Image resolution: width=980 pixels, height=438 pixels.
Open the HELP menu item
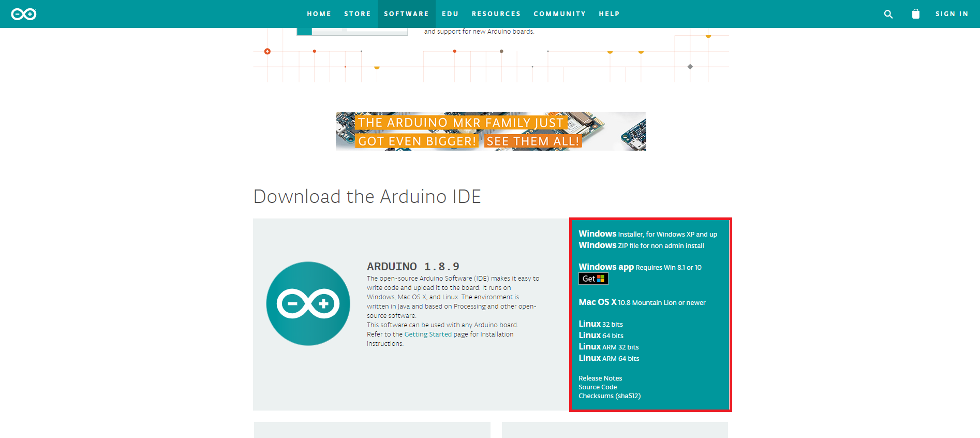coord(609,14)
